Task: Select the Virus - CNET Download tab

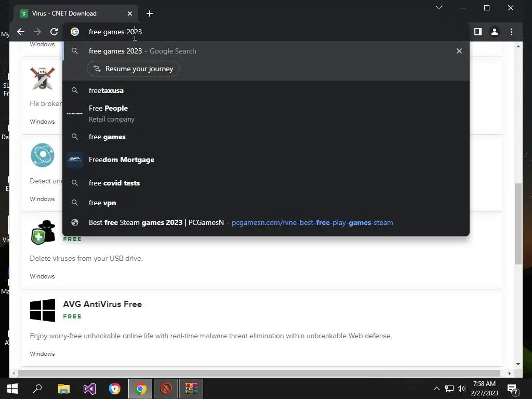Action: point(76,14)
